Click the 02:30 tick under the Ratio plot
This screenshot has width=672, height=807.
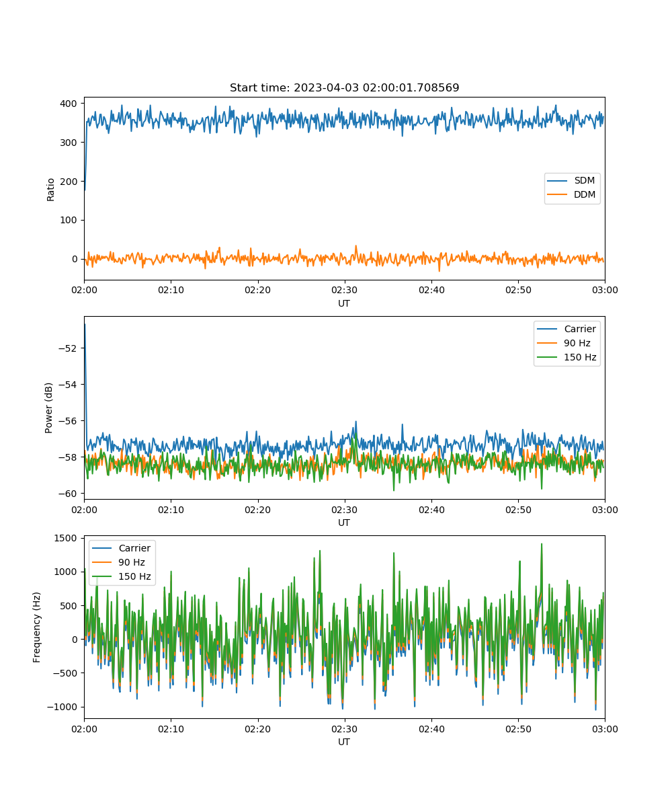[x=345, y=290]
